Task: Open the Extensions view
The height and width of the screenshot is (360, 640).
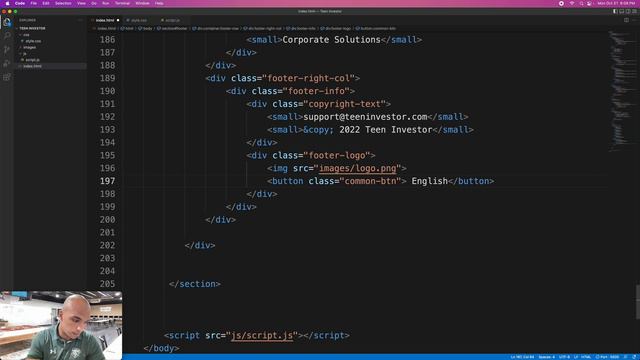Action: [x=7, y=77]
